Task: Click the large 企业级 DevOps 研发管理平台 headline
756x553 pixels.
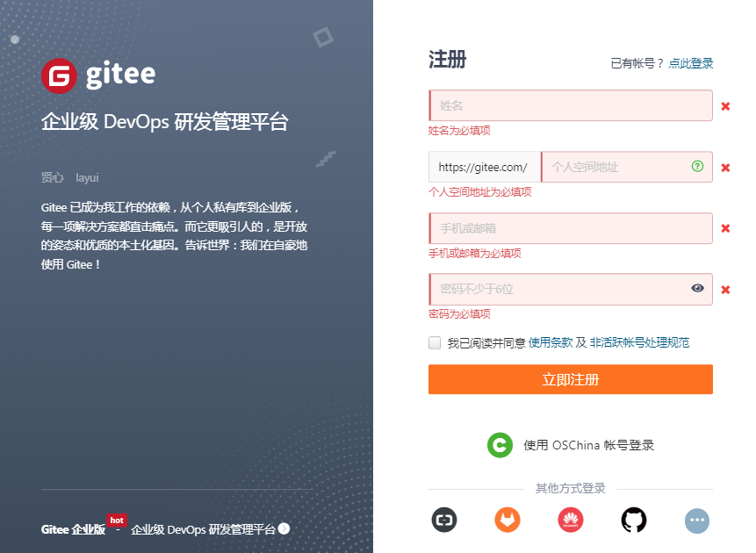Action: click(x=165, y=121)
